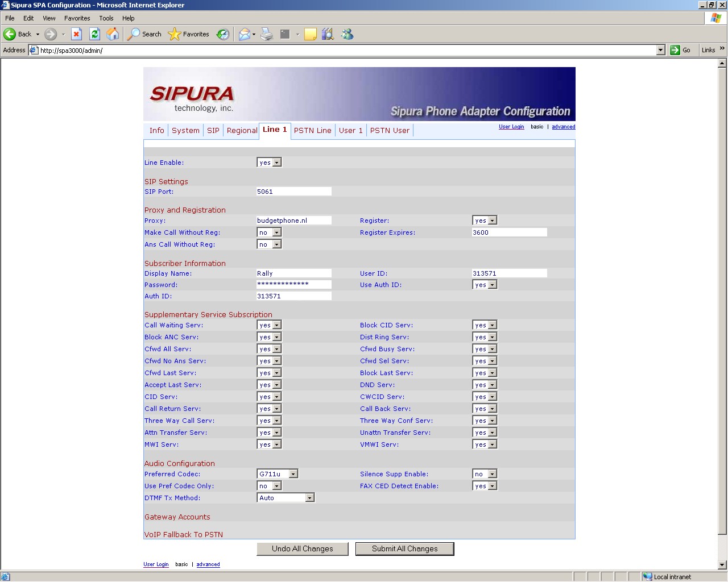Print the page with printer icon
This screenshot has width=728, height=582.
pos(267,34)
